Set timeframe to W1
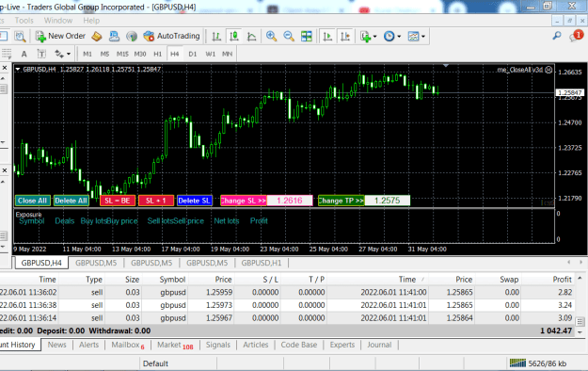Image resolution: width=588 pixels, height=371 pixels. [210, 54]
